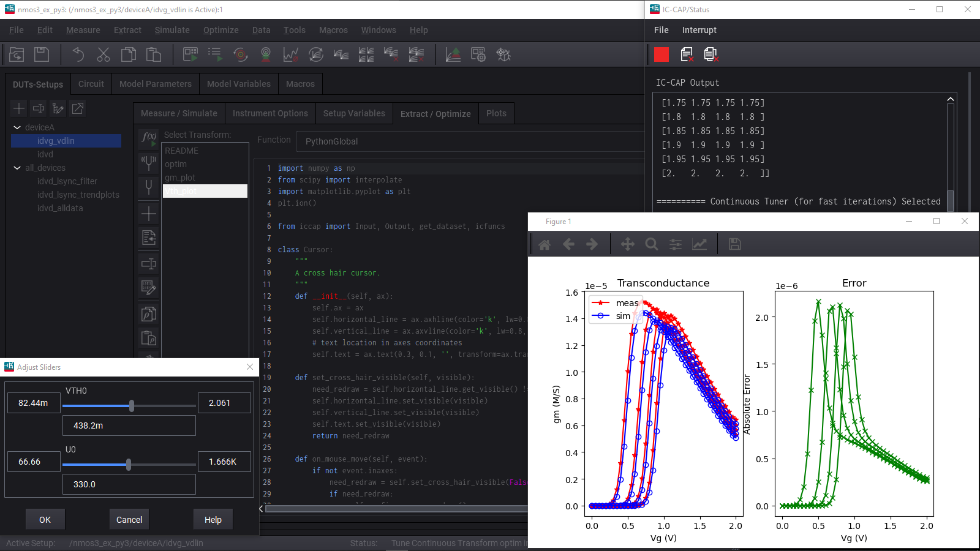Click OK in Adjust Sliders dialog
Screen dimensions: 980x551
[x=45, y=520]
